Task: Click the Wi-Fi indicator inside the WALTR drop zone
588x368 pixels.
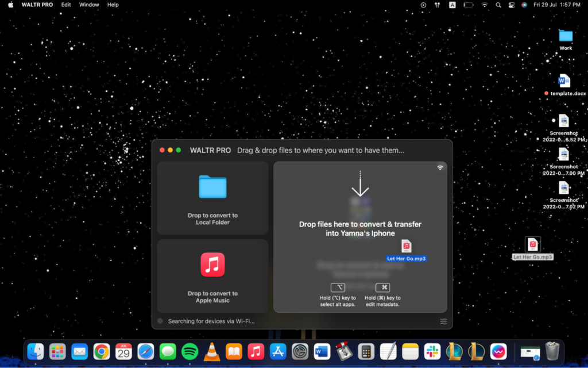Action: (x=440, y=167)
